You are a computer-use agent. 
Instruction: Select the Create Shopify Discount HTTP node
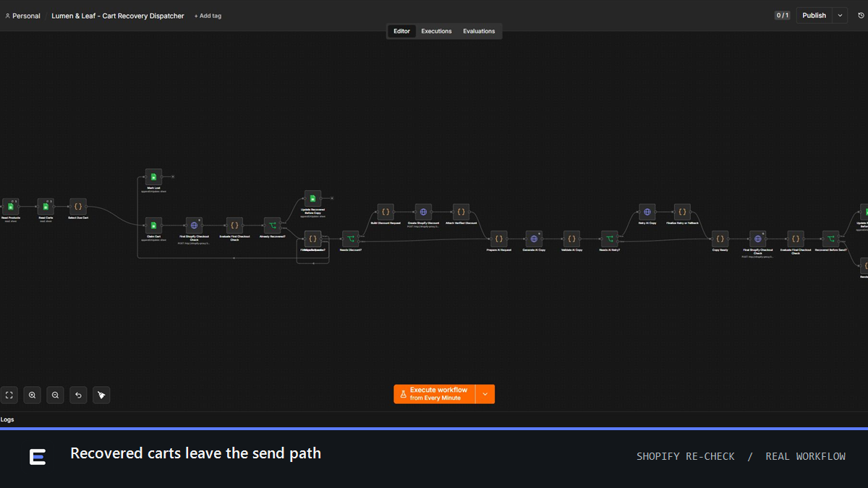click(423, 213)
